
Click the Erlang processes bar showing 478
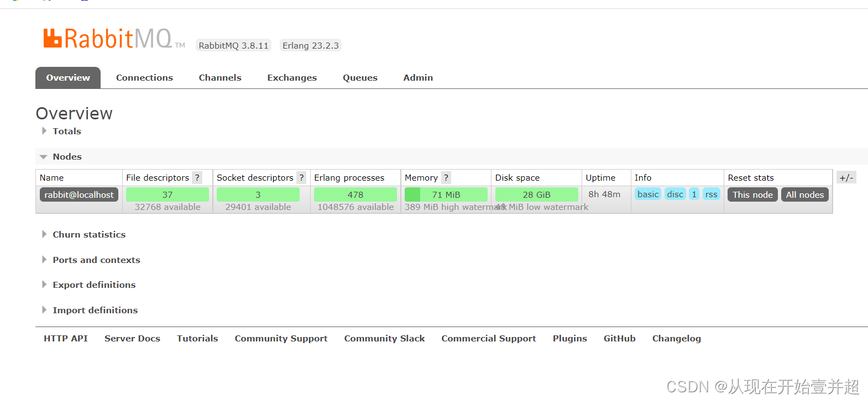tap(355, 194)
